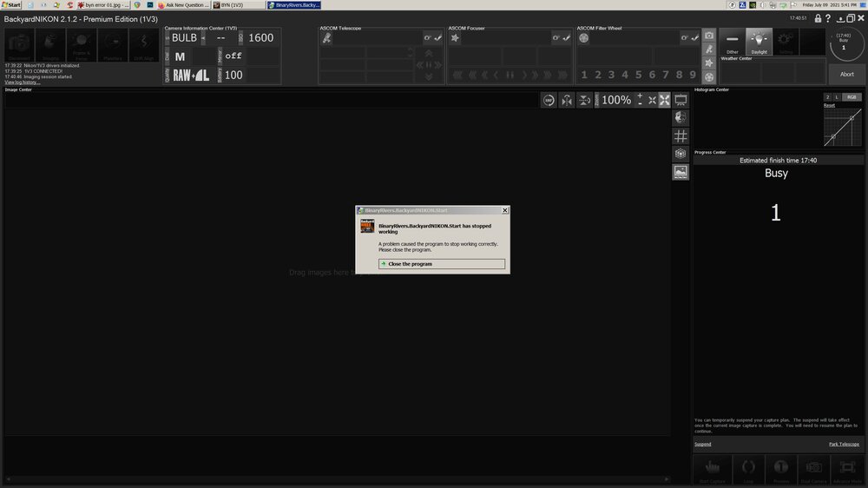Image resolution: width=868 pixels, height=488 pixels.
Task: Click the filter wheel icon in the device column
Action: coord(709,77)
